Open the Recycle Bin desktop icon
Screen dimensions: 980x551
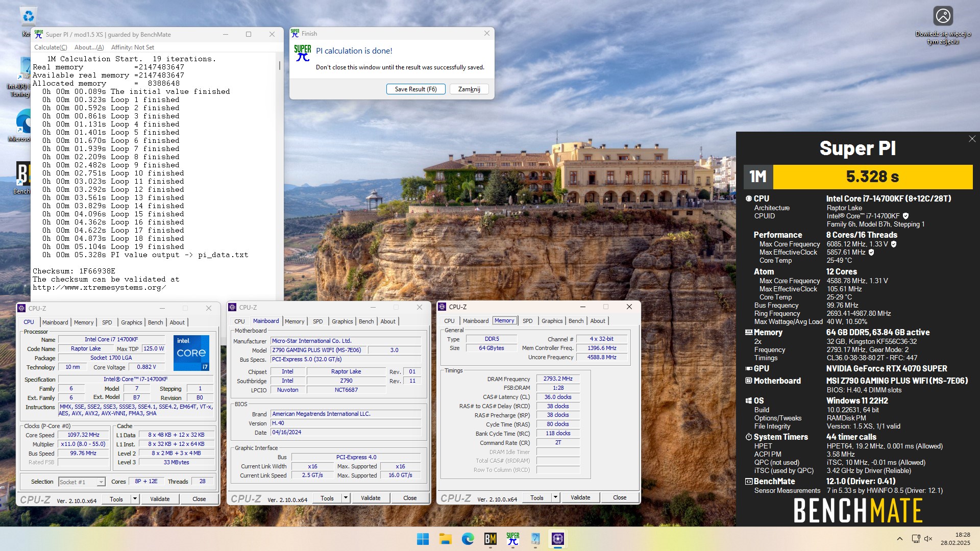click(x=28, y=16)
